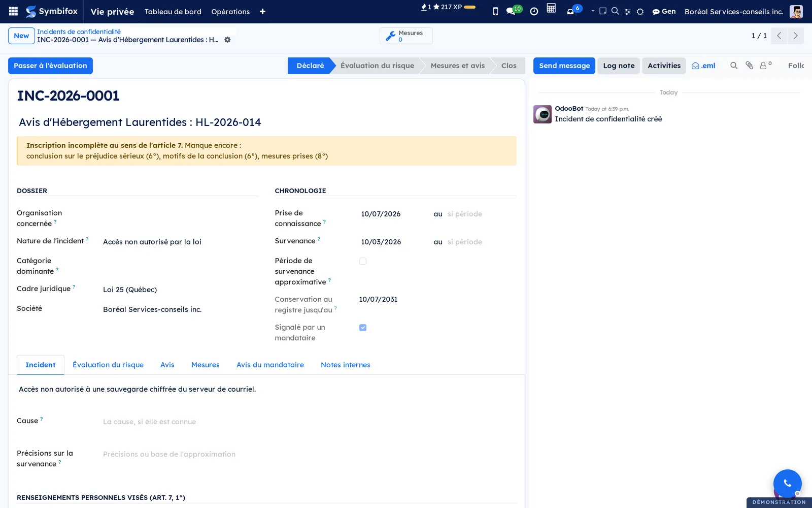Screen dimensions: 812x508
Task: Open the apps grid menu
Action: [x=14, y=11]
